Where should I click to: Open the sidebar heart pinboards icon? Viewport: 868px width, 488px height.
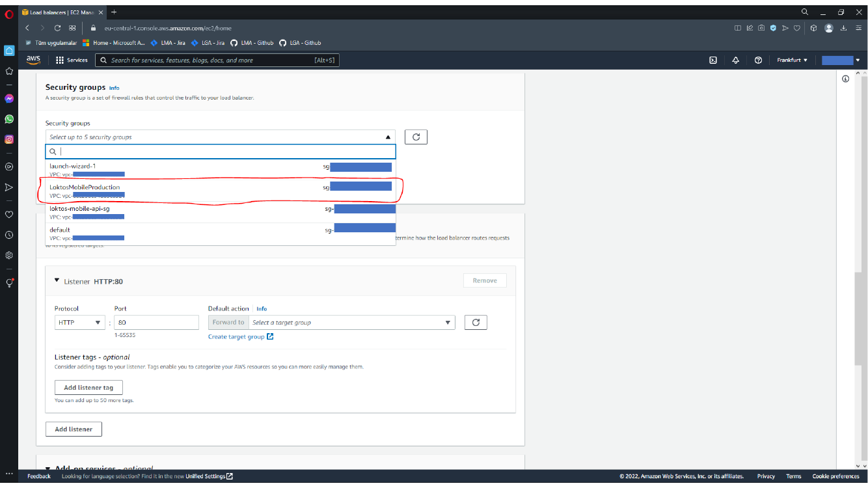tap(9, 214)
